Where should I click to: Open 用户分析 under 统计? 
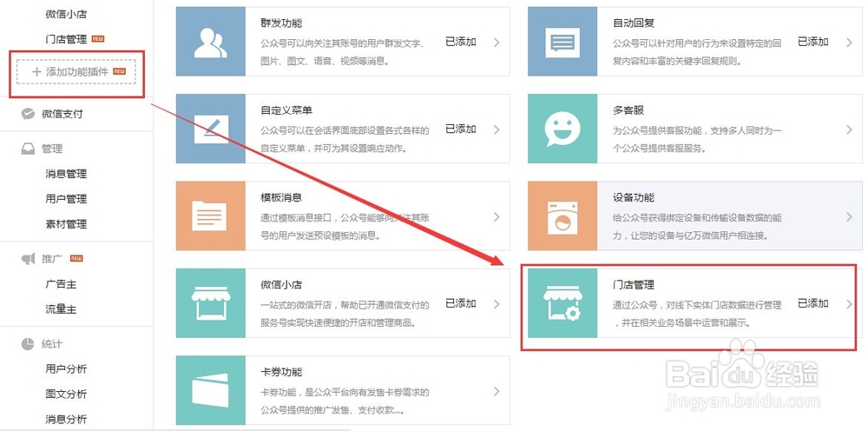pyautogui.click(x=66, y=369)
